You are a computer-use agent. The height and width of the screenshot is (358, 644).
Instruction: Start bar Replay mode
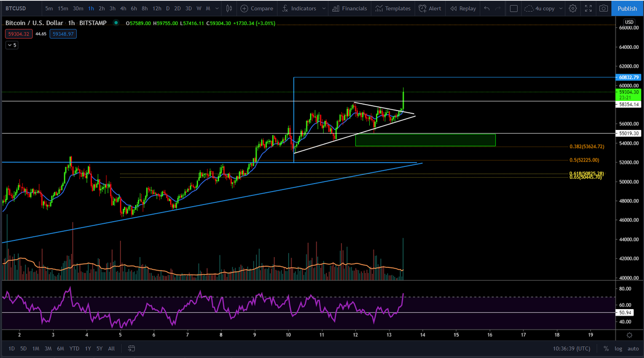[x=463, y=8]
